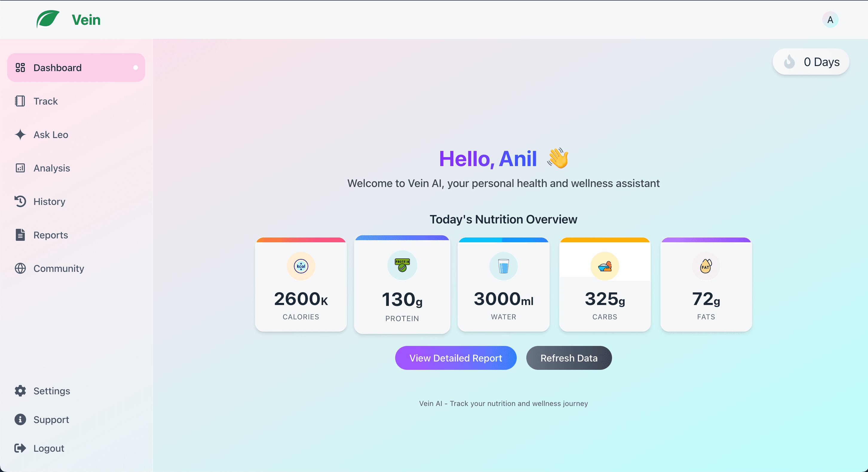The height and width of the screenshot is (472, 868).
Task: Click the kcal badge on Calories card
Action: [x=300, y=266]
